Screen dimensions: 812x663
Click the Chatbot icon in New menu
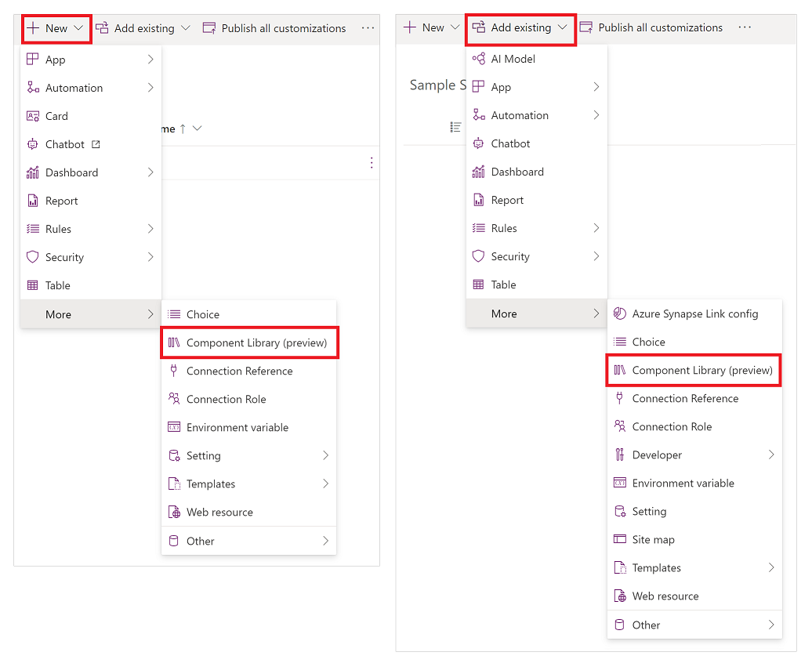(x=31, y=144)
